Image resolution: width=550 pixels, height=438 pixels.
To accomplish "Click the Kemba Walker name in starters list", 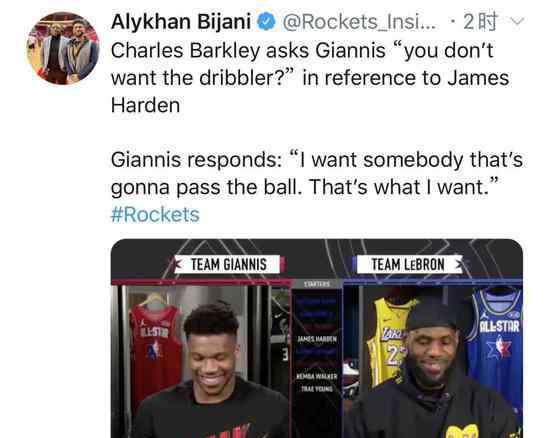I will coord(317,377).
